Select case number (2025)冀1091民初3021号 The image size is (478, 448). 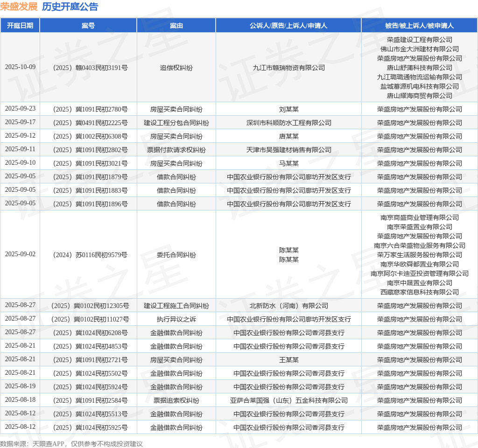(90, 163)
